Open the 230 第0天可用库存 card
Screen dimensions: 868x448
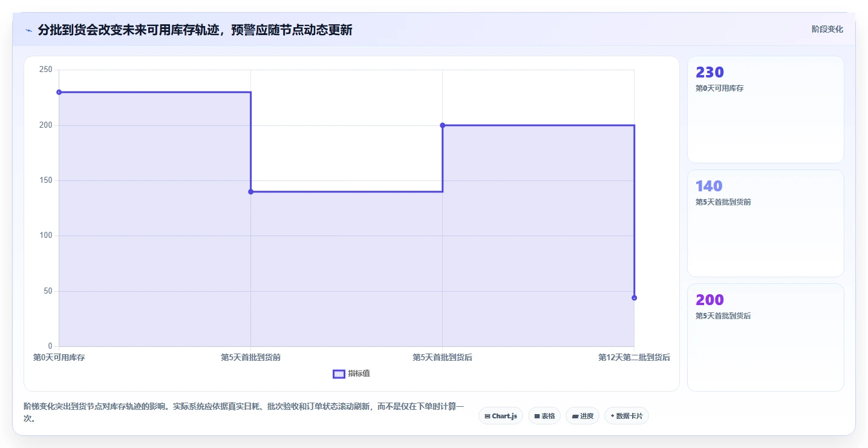[765, 110]
